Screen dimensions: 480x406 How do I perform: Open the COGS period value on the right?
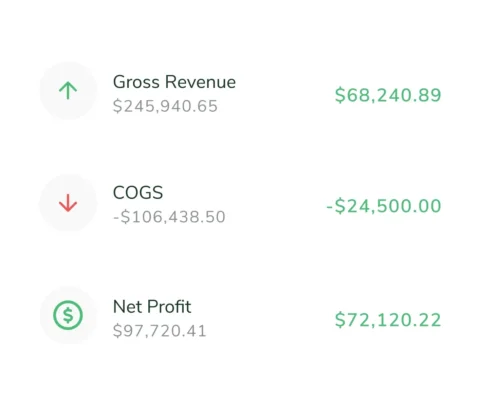coord(384,206)
